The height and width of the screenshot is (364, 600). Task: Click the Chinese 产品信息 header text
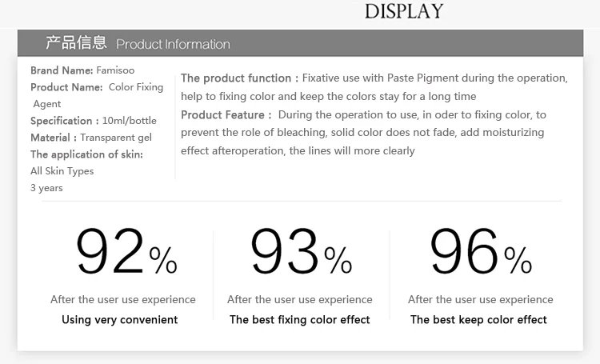tap(77, 43)
